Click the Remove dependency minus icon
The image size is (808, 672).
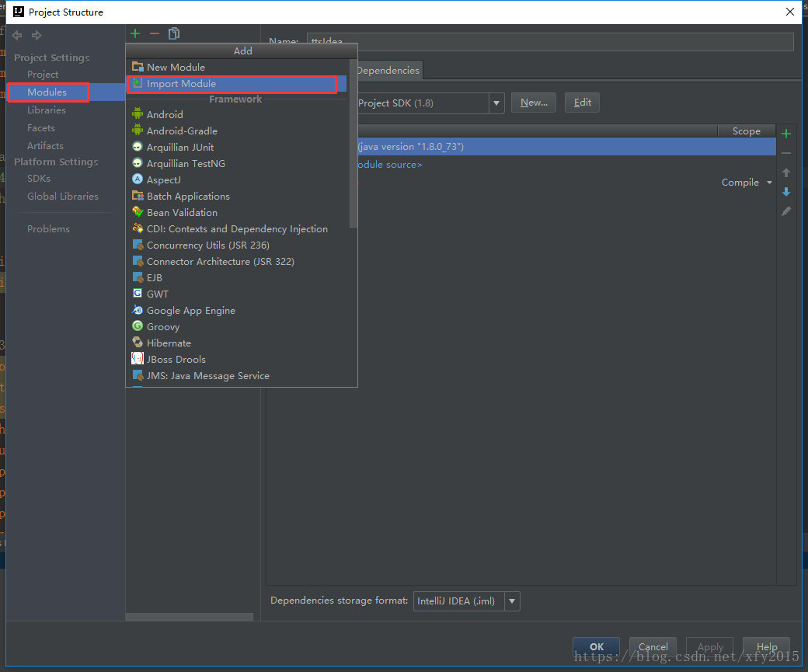coord(785,153)
